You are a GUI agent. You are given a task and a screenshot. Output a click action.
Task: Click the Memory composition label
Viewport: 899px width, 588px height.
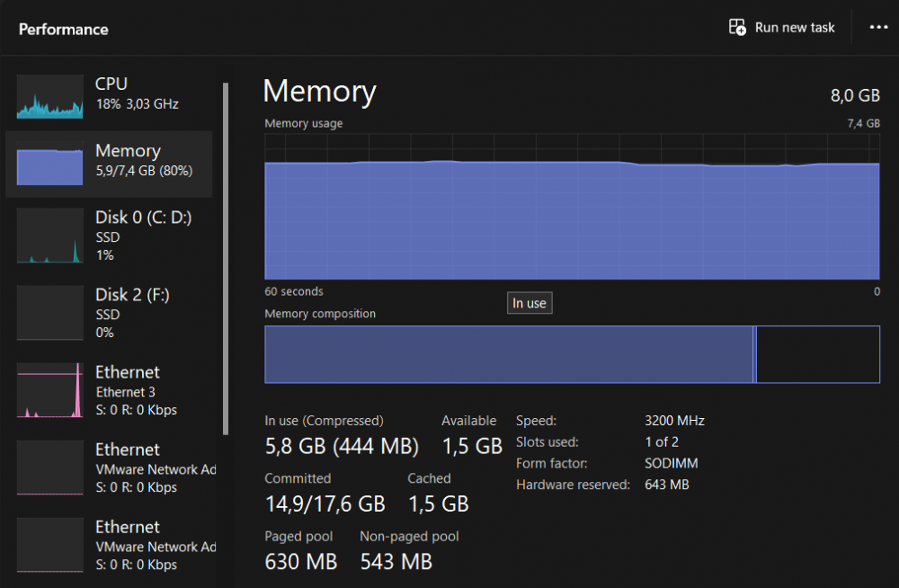[x=320, y=314]
